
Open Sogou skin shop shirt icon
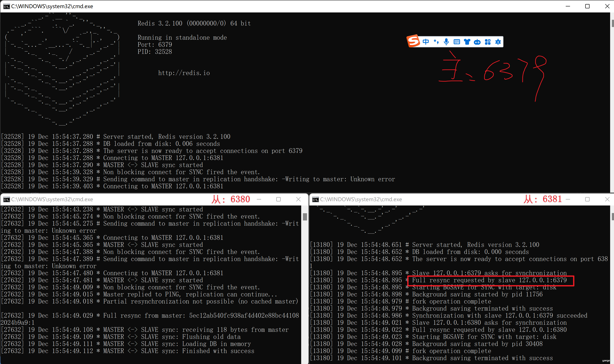point(467,42)
